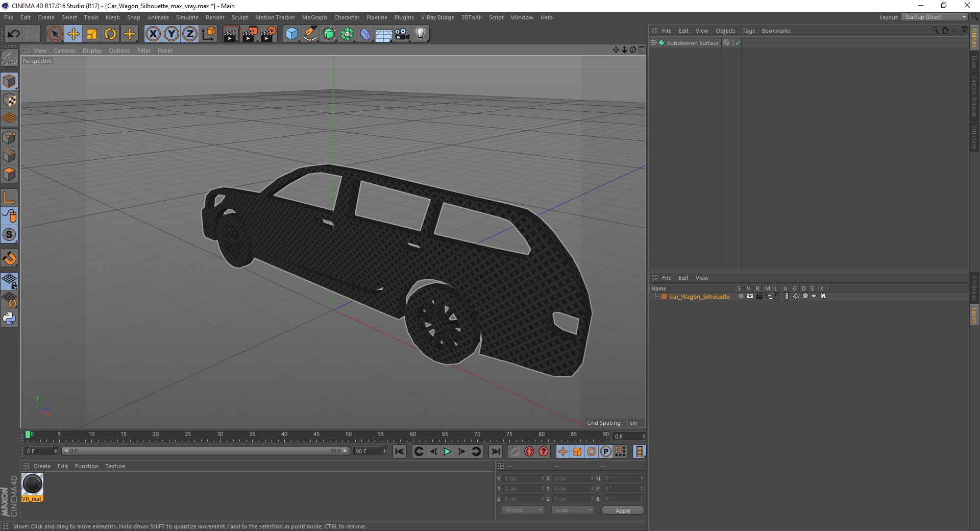
Task: Click the Undo arrow icon
Action: click(x=13, y=34)
